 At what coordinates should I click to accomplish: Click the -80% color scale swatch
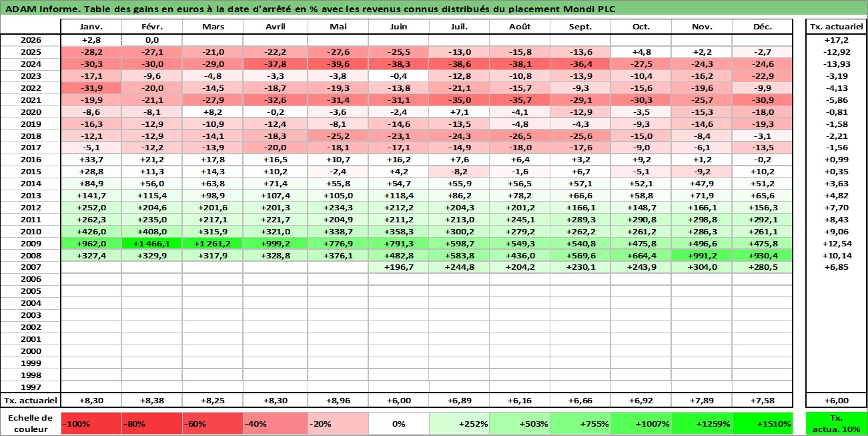coord(151,423)
